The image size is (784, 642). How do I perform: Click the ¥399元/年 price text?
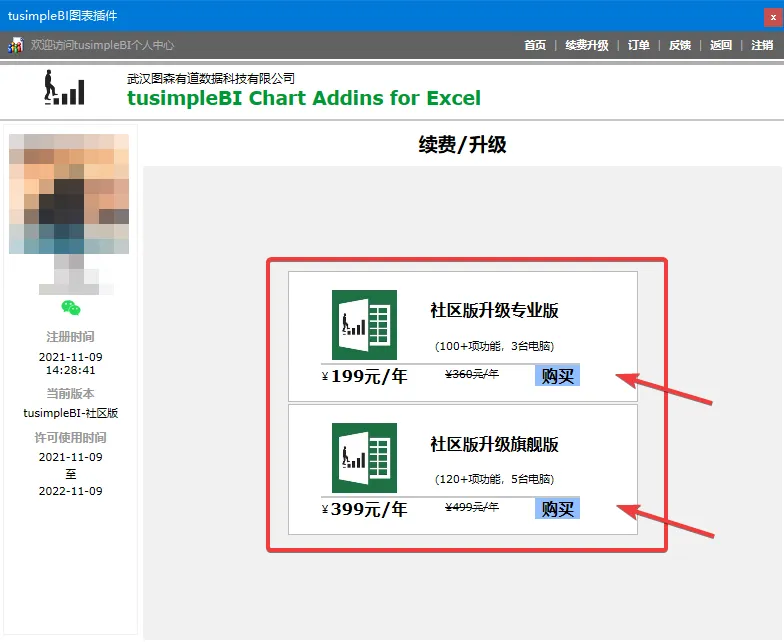pyautogui.click(x=364, y=509)
